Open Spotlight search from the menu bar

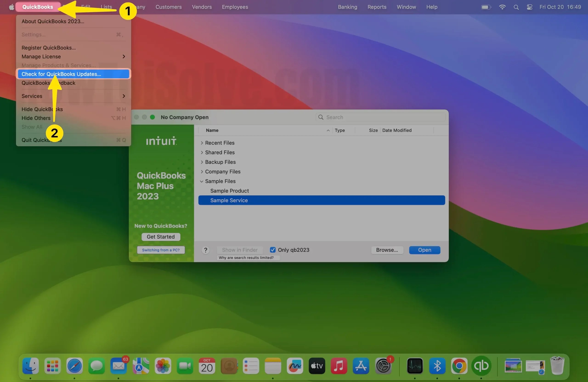tap(516, 7)
